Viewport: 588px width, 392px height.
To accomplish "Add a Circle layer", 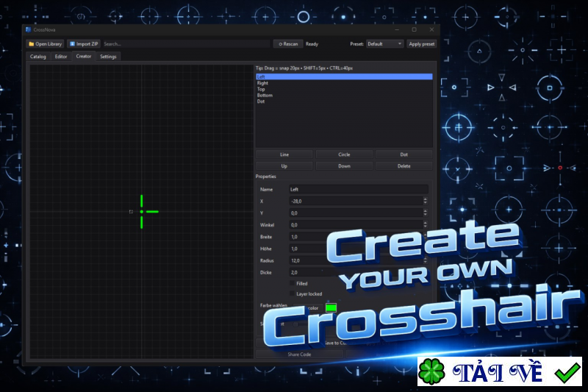I will tap(344, 154).
